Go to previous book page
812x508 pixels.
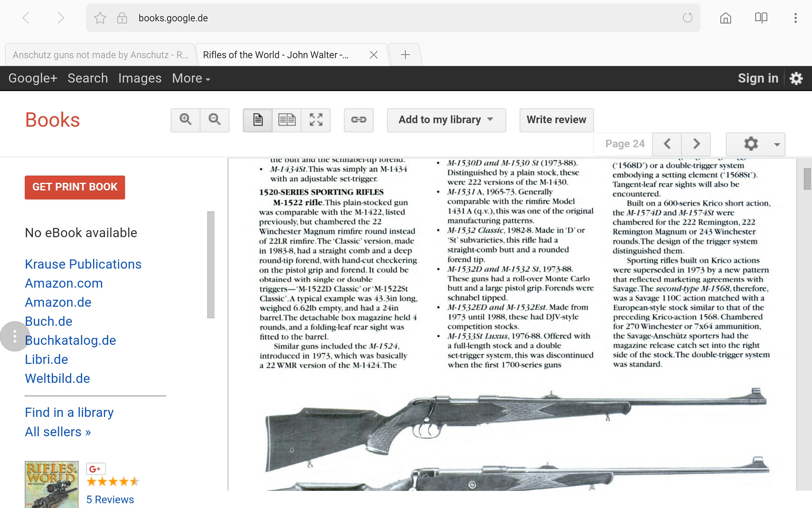[667, 144]
